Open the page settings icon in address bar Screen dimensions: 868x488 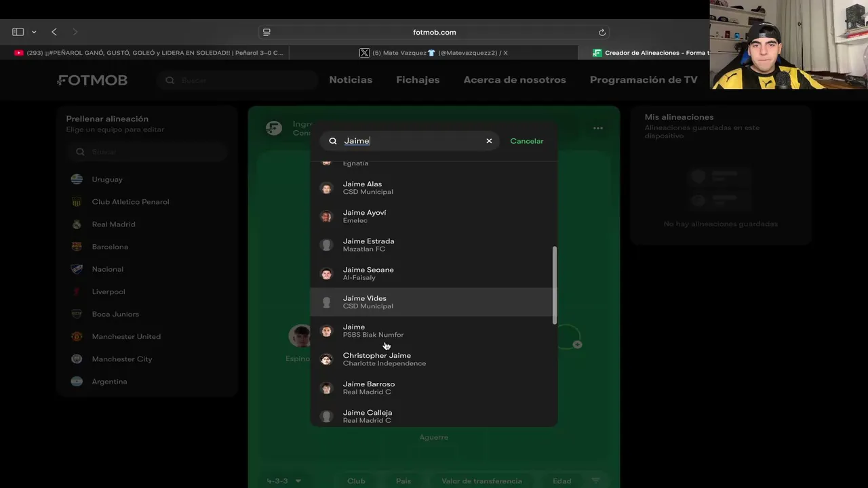pos(267,32)
